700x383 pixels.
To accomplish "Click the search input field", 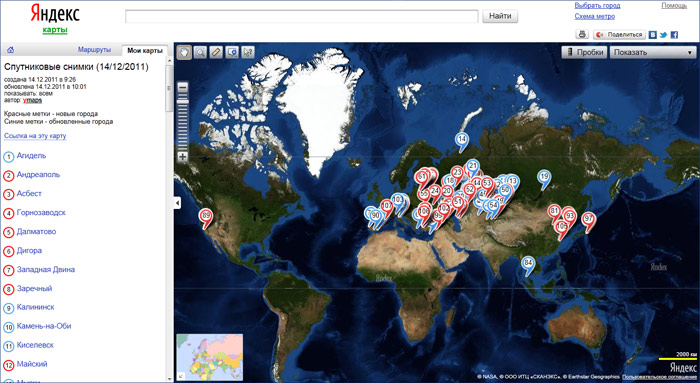I will pyautogui.click(x=302, y=17).
